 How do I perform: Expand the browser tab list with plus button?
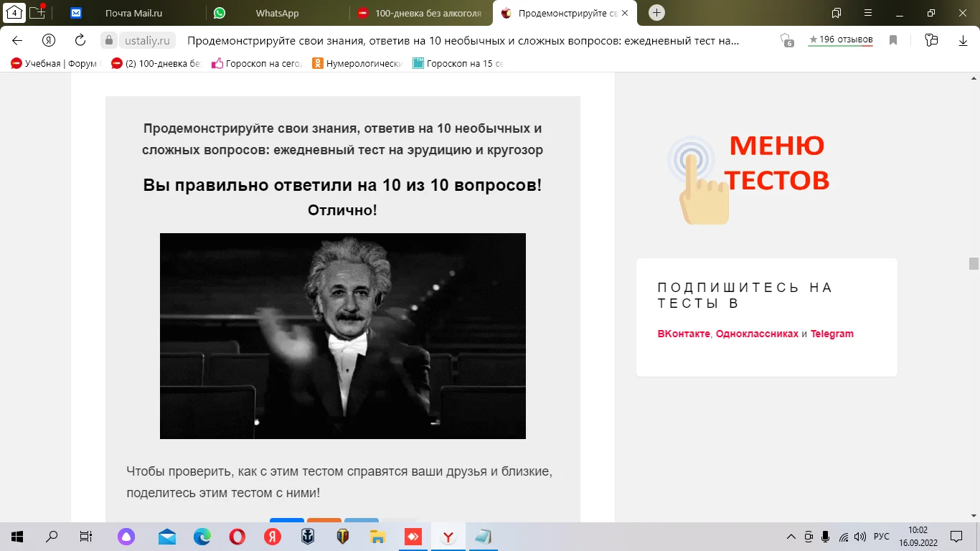(x=656, y=12)
